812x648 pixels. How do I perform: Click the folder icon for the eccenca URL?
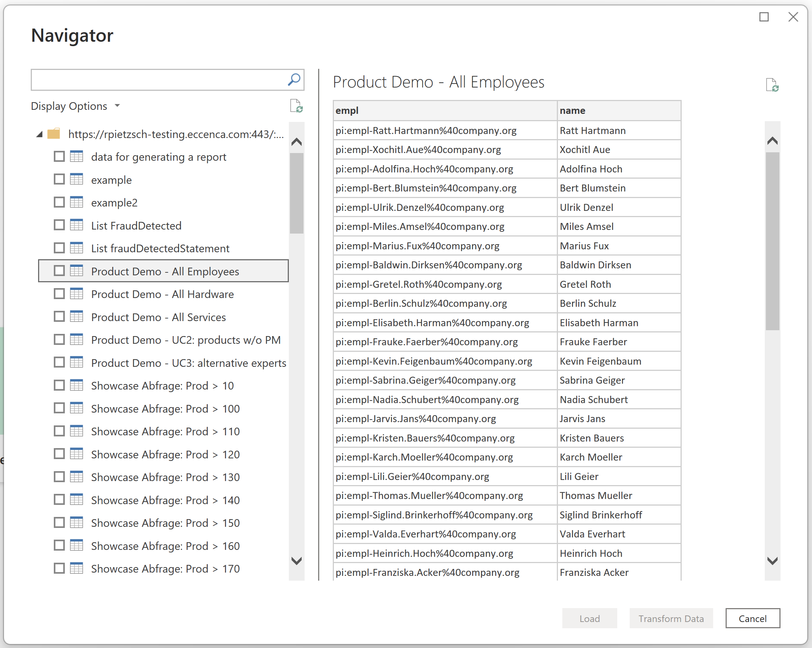coord(54,134)
